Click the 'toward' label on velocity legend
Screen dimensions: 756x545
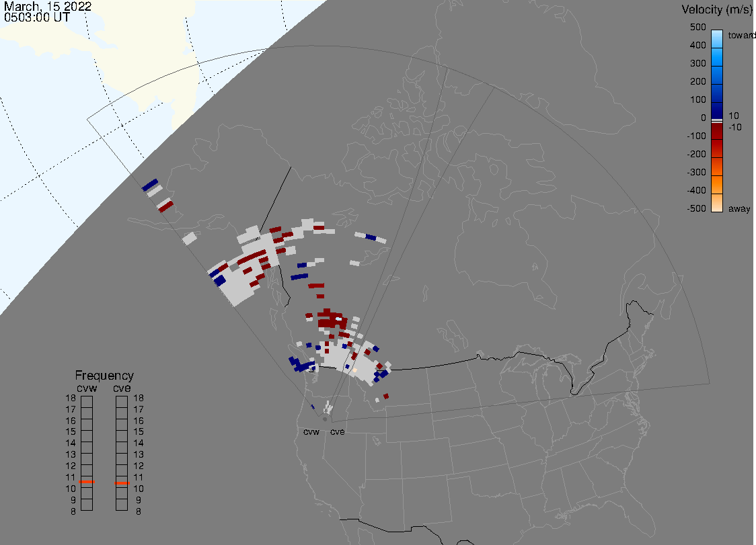click(741, 35)
